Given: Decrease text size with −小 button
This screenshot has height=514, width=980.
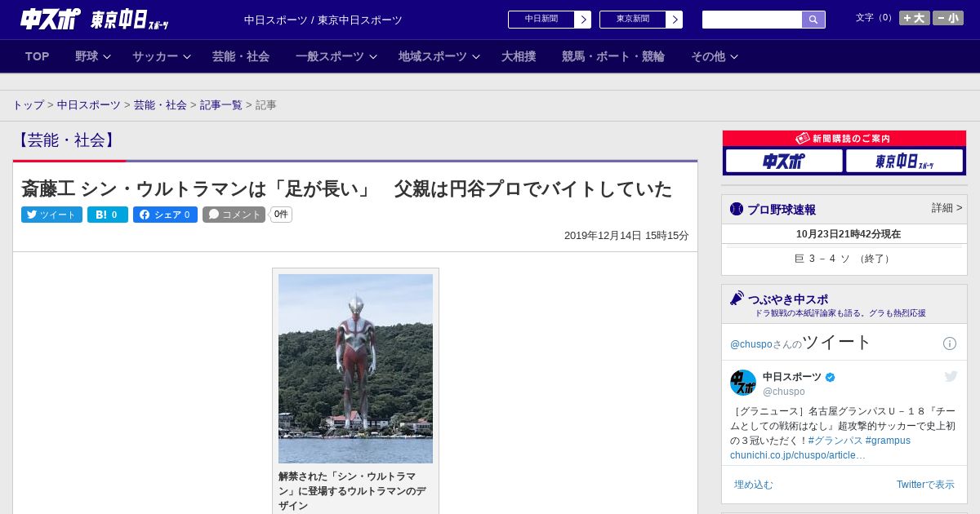Looking at the screenshot, I should pos(948,18).
